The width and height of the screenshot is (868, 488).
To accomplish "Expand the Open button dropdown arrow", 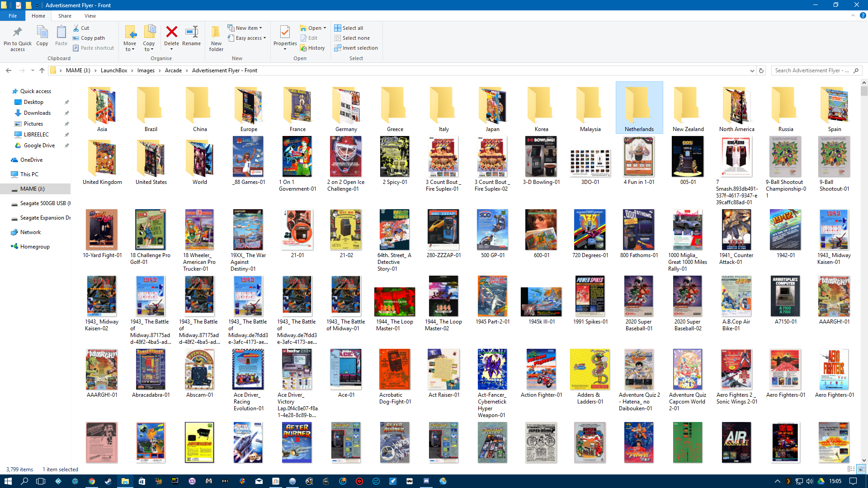I will (325, 28).
